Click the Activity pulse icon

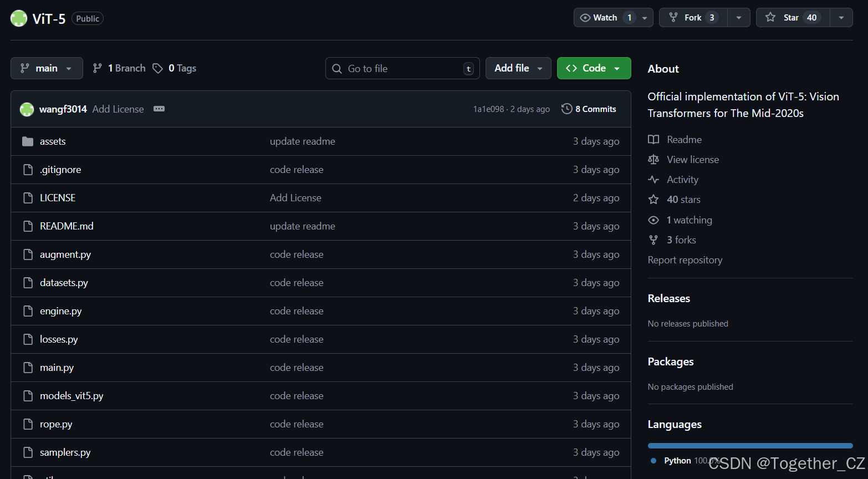click(x=653, y=180)
